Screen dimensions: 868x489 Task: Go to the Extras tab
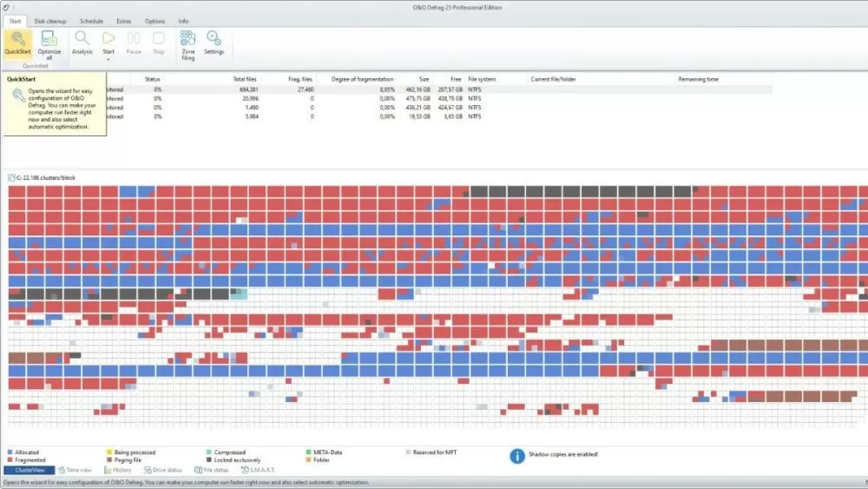125,21
